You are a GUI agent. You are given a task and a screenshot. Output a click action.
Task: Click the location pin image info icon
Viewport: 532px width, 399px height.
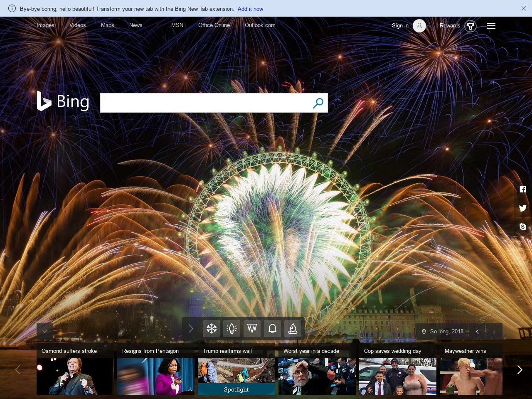click(424, 332)
